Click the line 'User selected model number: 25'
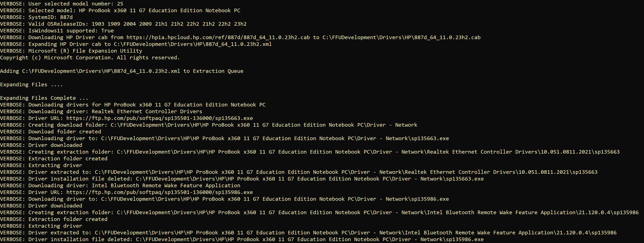The height and width of the screenshot is (243, 644). pyautogui.click(x=62, y=4)
